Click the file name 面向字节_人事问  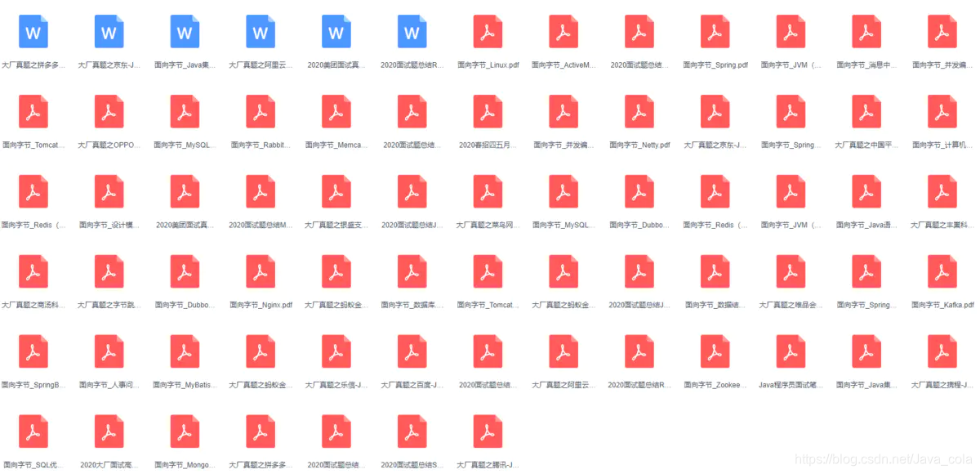point(109,385)
